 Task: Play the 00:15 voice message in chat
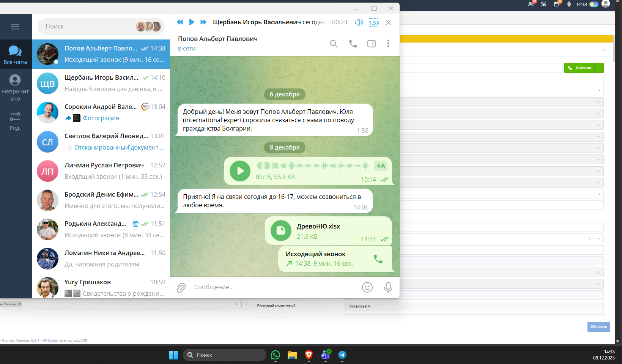pos(240,171)
